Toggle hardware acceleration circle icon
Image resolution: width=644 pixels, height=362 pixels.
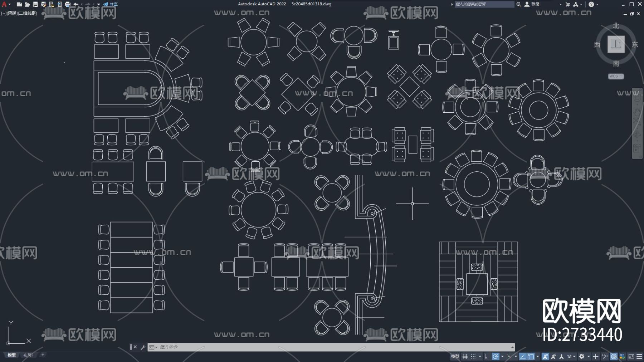pos(614,356)
